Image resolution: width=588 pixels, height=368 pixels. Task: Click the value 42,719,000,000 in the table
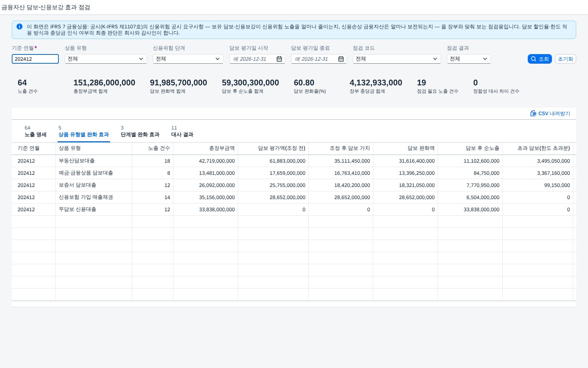coord(217,161)
